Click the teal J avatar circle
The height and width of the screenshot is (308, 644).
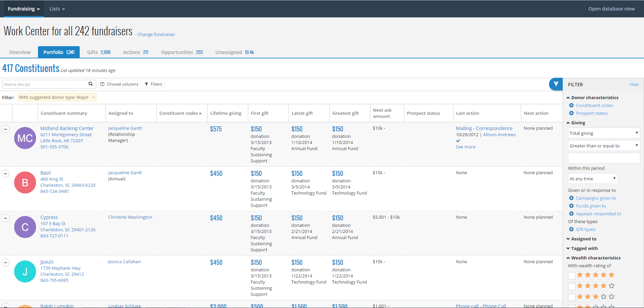click(x=25, y=272)
